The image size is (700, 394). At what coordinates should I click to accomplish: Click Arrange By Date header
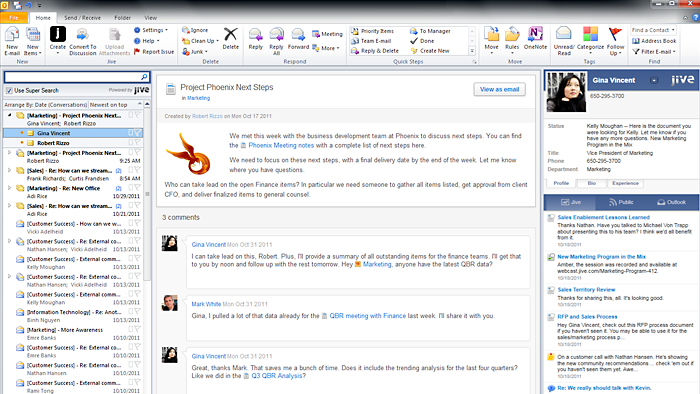[x=46, y=104]
